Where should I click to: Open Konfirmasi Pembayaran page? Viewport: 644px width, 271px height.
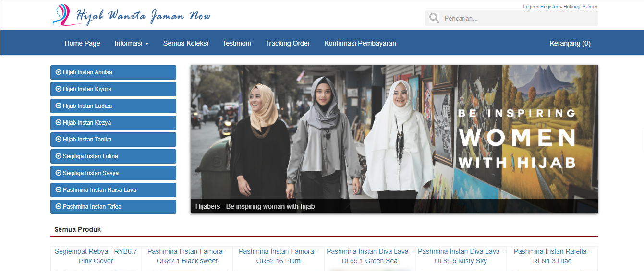coord(360,43)
